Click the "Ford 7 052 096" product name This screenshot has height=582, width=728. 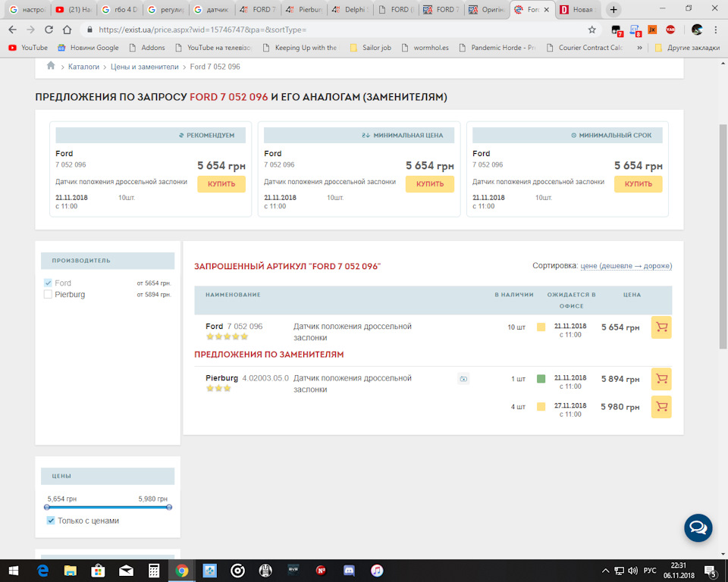point(234,327)
